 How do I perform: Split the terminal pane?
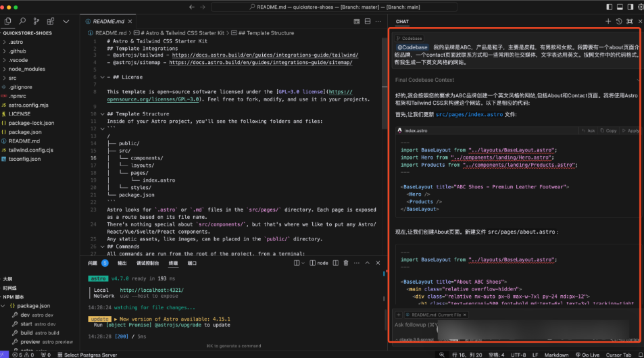336,263
